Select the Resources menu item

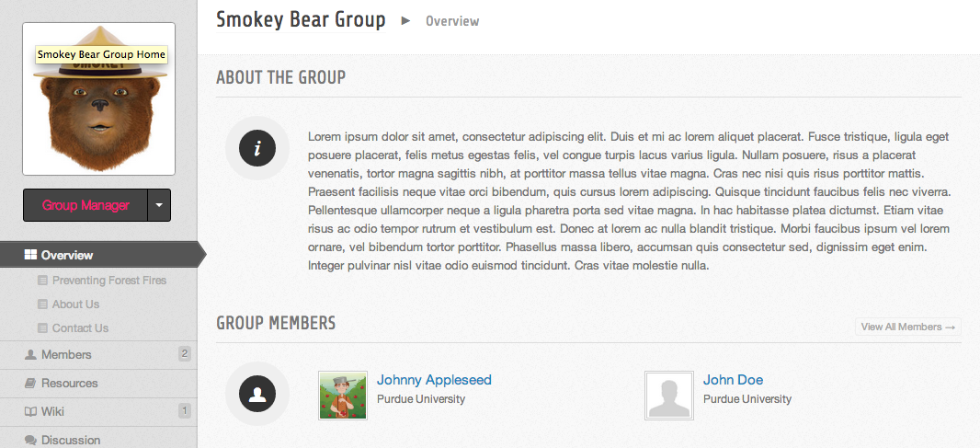69,383
